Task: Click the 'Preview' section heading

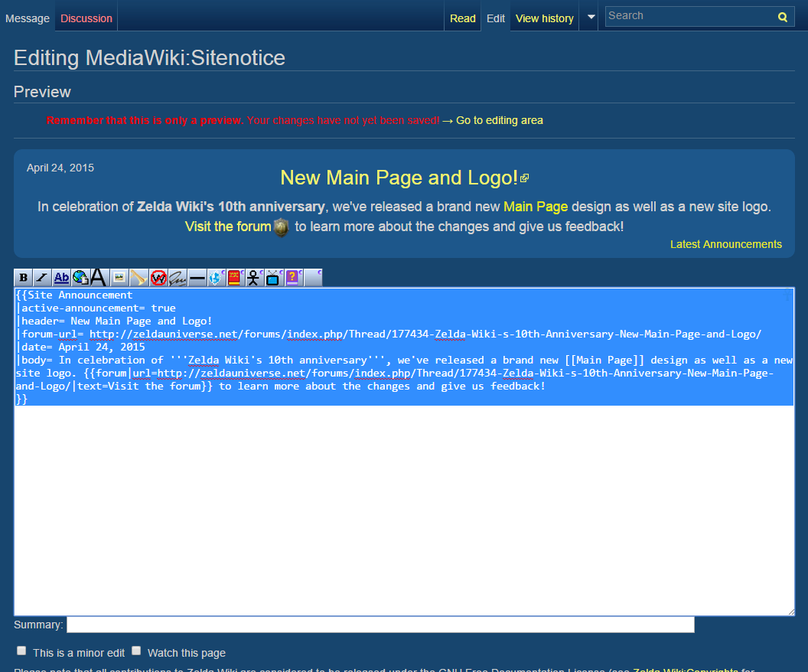Action: tap(42, 92)
